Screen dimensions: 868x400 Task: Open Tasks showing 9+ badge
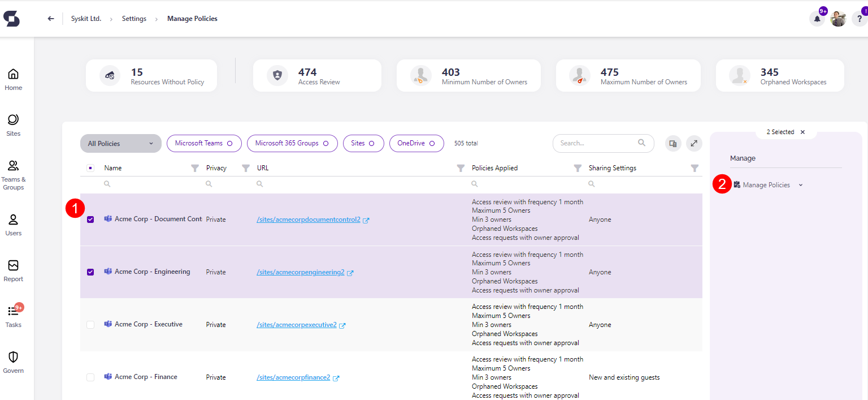click(x=13, y=315)
